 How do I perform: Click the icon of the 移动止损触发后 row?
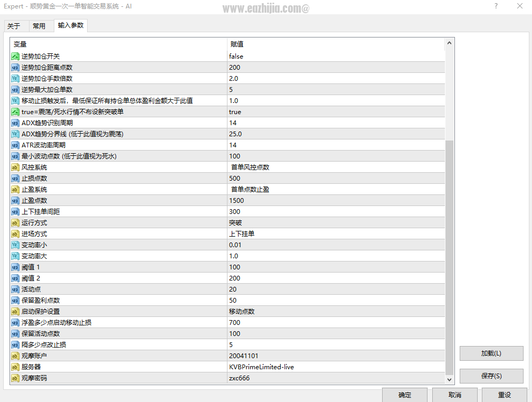(15, 101)
